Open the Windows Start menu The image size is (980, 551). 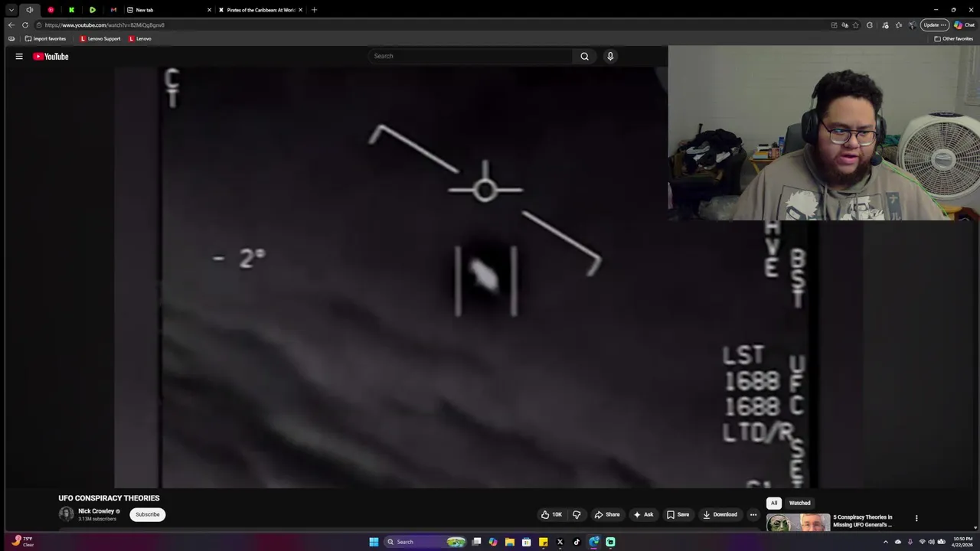pos(374,542)
